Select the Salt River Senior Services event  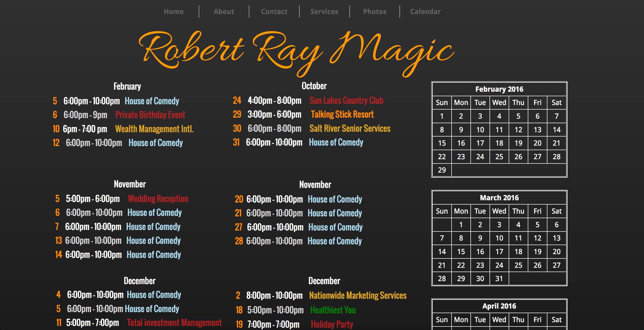(x=350, y=128)
